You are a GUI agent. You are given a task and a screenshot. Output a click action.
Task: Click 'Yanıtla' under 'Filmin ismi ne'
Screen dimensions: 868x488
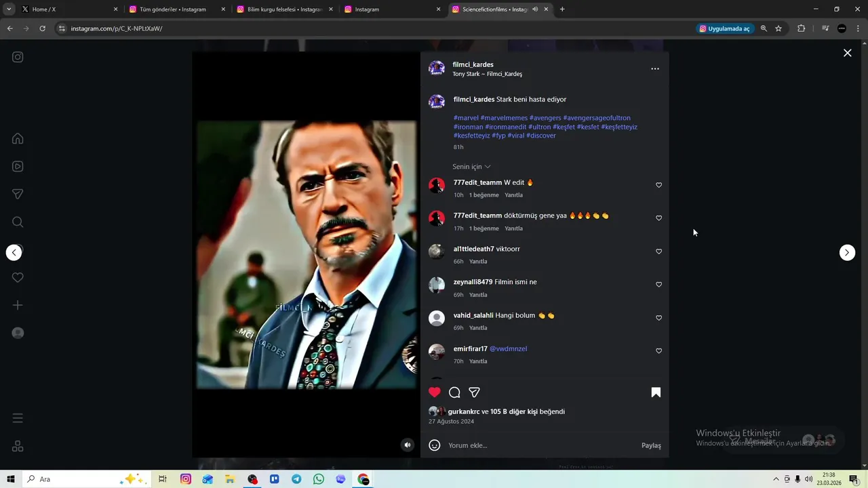point(478,295)
